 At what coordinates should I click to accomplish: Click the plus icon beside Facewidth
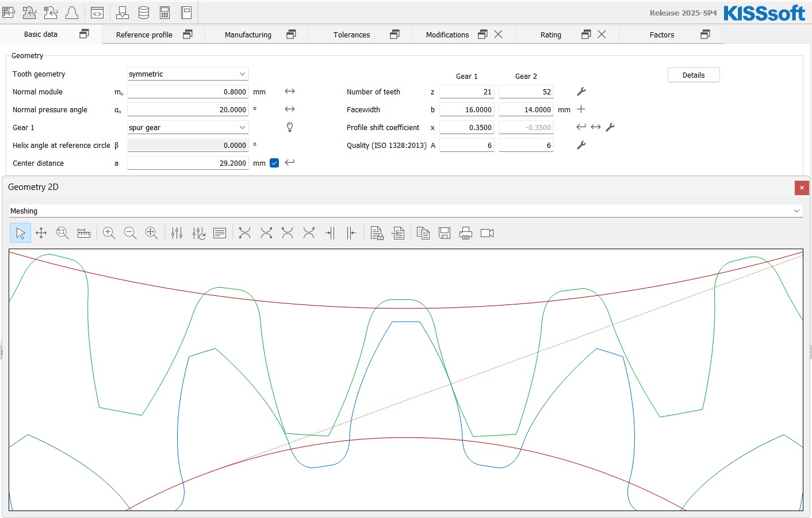pyautogui.click(x=581, y=109)
